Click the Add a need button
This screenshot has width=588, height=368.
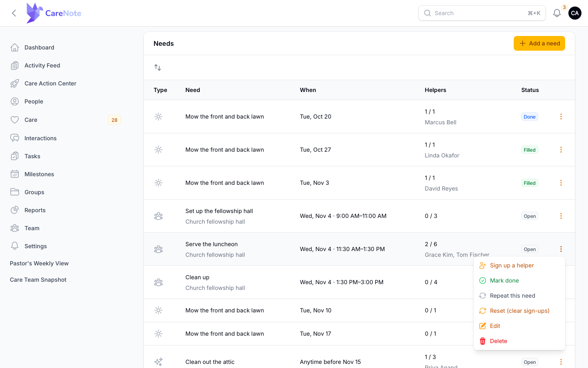[539, 43]
